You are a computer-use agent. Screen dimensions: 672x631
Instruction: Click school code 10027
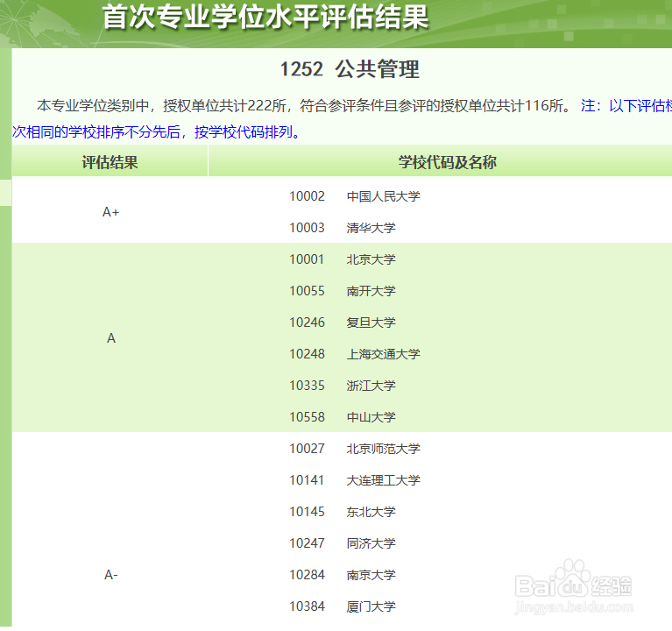[307, 449]
